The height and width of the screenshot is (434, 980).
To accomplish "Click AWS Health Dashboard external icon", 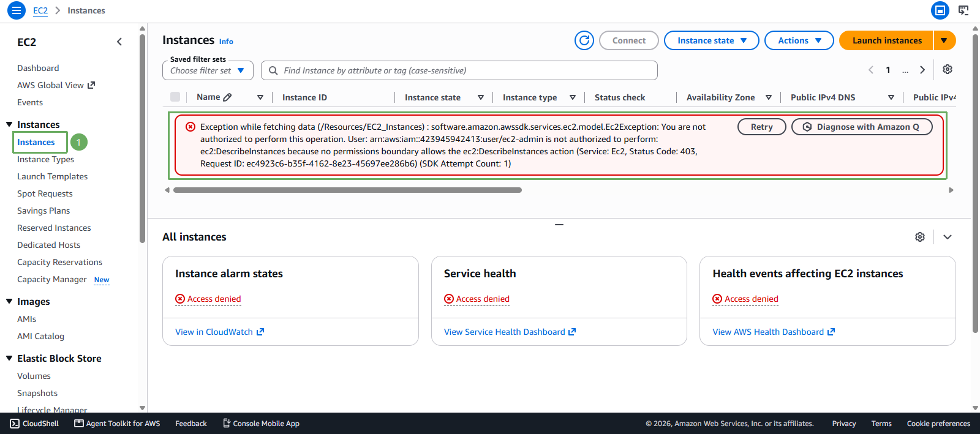I will [831, 332].
